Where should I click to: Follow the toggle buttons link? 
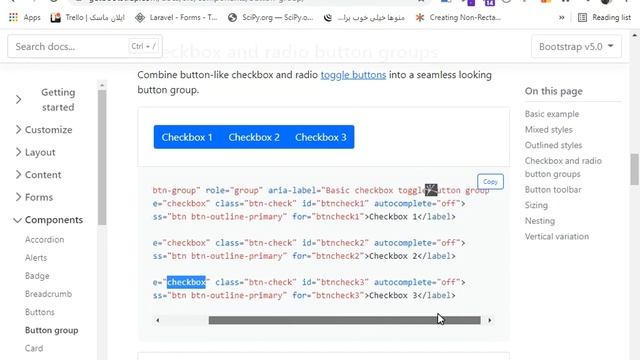coord(353,75)
